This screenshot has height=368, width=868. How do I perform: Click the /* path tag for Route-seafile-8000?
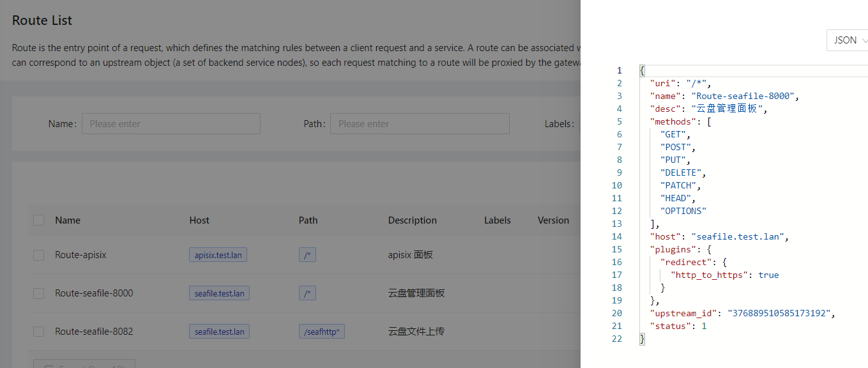click(307, 293)
